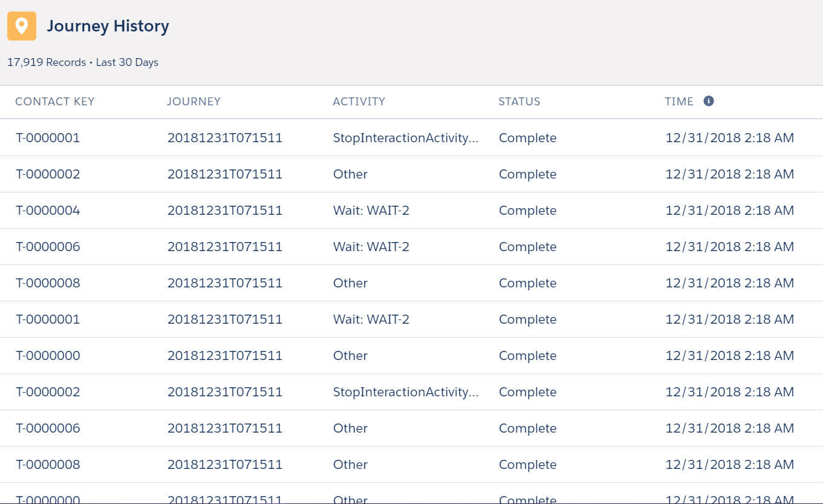Viewport: 823px width, 504px height.
Task: Click the Journey History title
Action: (x=108, y=26)
